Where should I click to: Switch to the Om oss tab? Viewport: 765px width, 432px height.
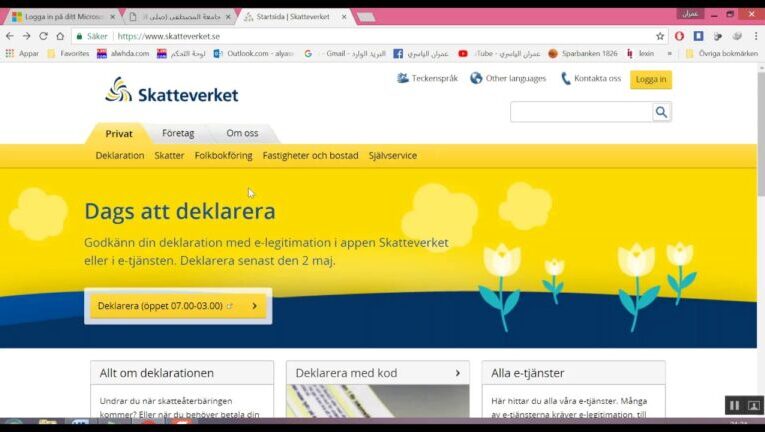(242, 133)
